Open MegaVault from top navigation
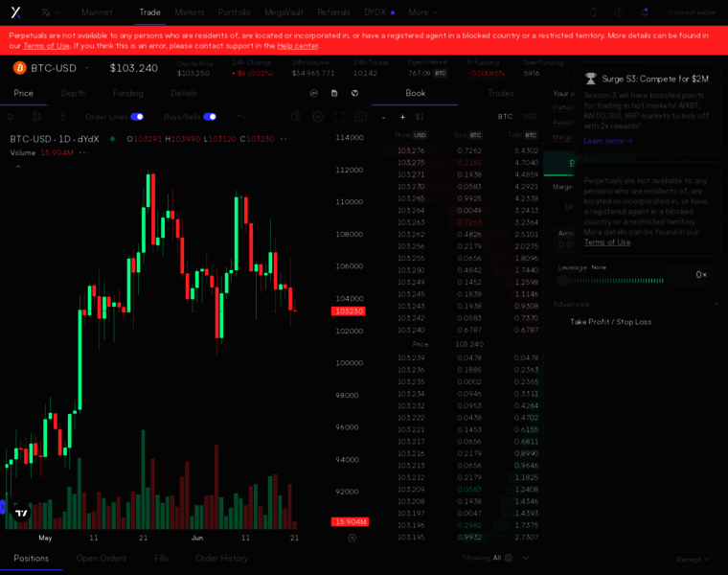This screenshot has width=728, height=575. 284,12
